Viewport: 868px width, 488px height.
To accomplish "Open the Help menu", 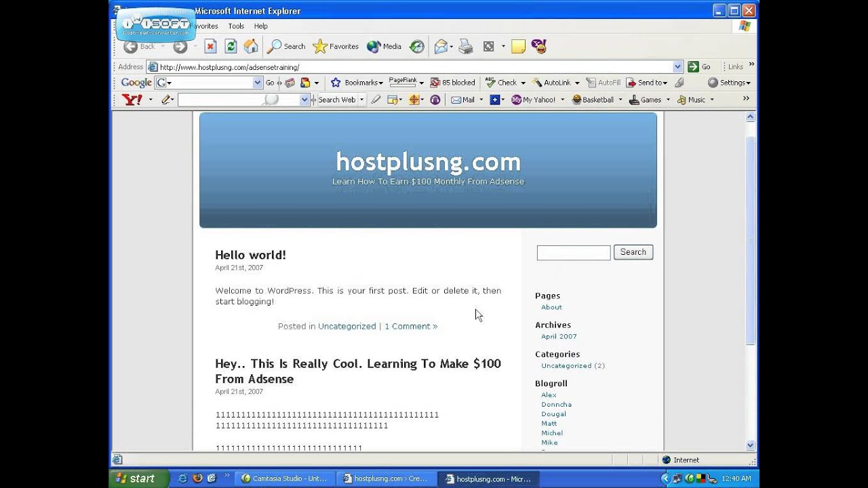I will point(261,26).
